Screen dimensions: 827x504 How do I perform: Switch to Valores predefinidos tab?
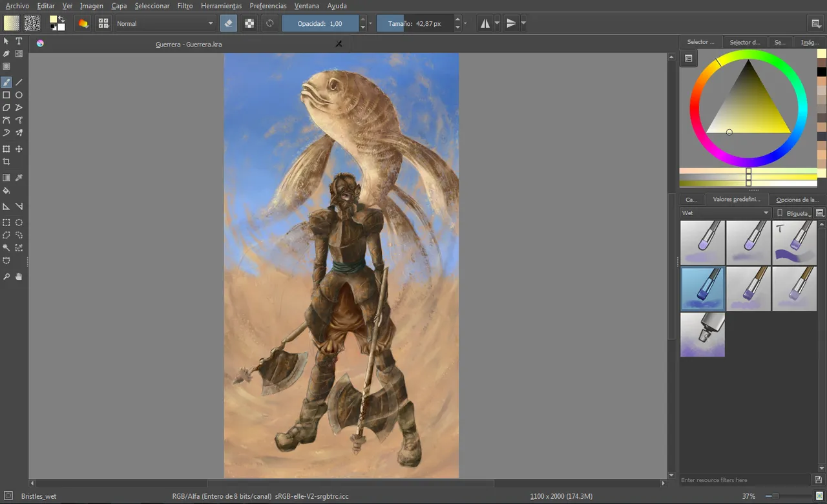pos(737,200)
